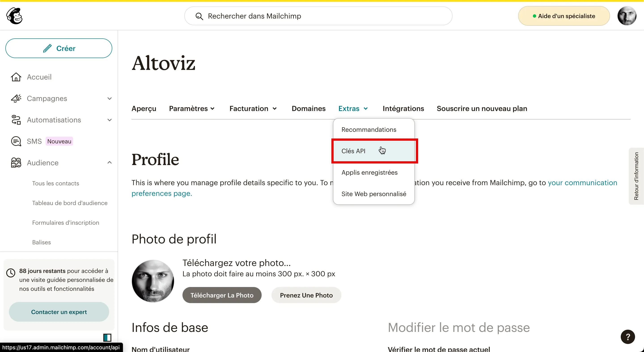
Task: Switch to the Domaines tab
Action: coord(309,109)
